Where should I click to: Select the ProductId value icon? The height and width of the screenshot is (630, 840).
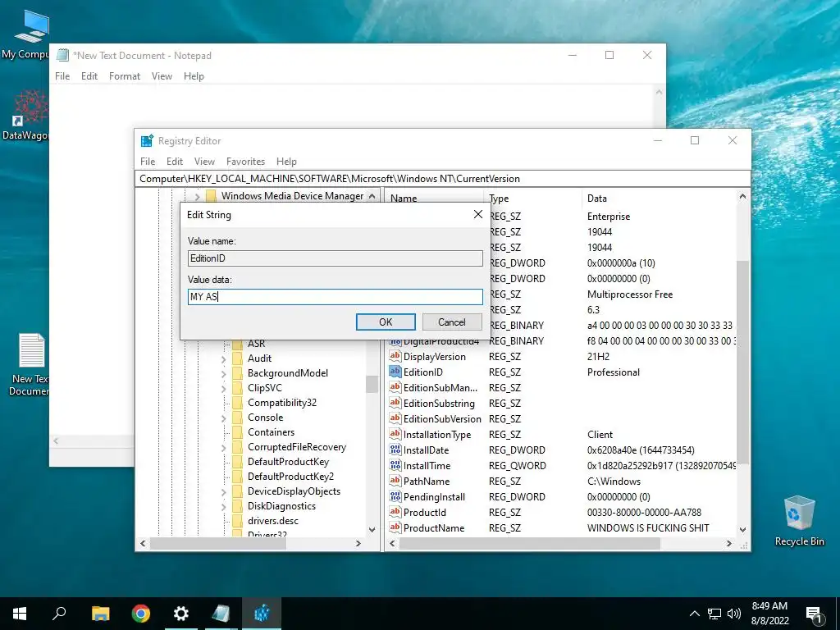(x=395, y=512)
